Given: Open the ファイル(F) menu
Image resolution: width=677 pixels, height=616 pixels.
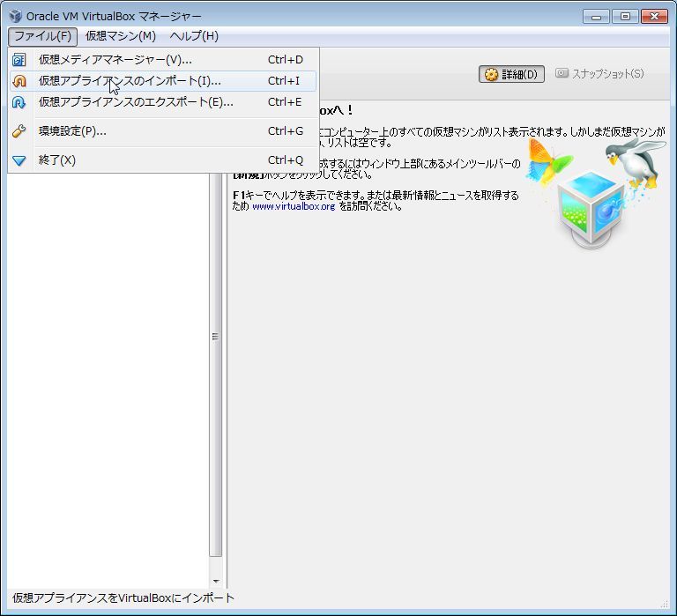Looking at the screenshot, I should (x=42, y=36).
